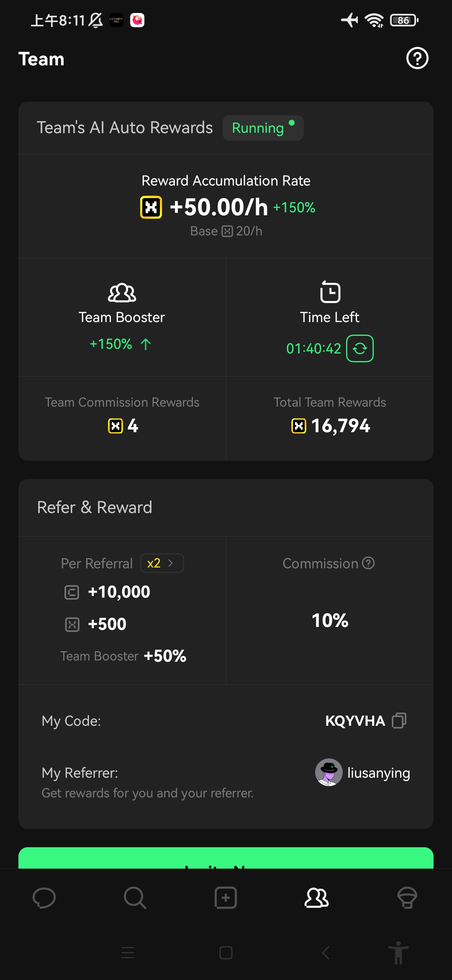Tap the Running status badge
This screenshot has height=980, width=452.
coord(263,128)
